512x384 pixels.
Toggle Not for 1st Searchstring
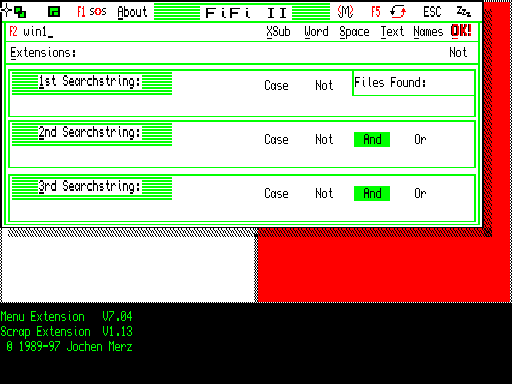[x=324, y=85]
